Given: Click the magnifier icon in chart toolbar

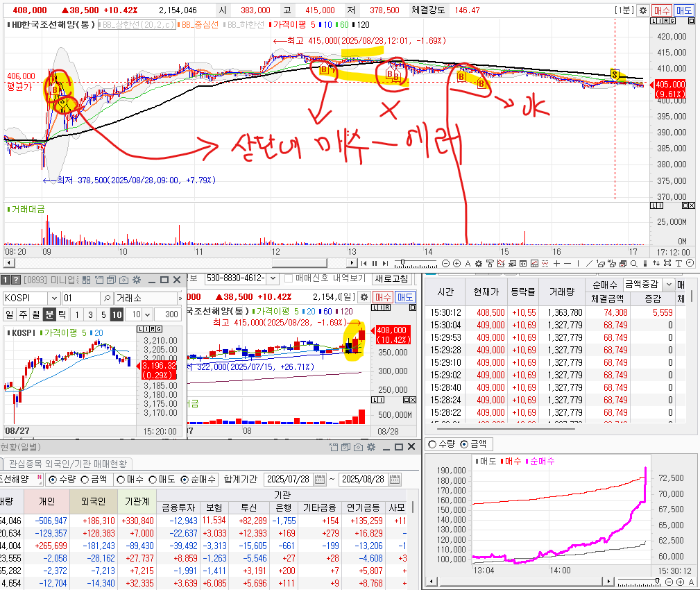Looking at the screenshot, I should (634, 264).
